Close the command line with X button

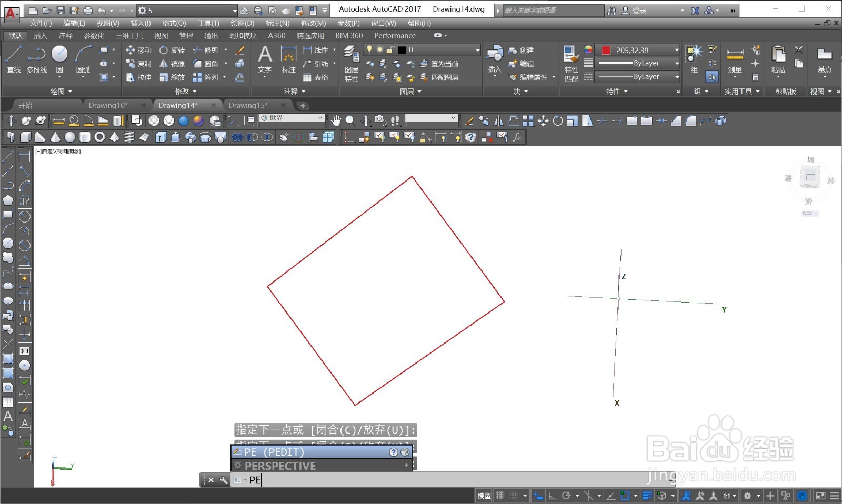[x=210, y=480]
